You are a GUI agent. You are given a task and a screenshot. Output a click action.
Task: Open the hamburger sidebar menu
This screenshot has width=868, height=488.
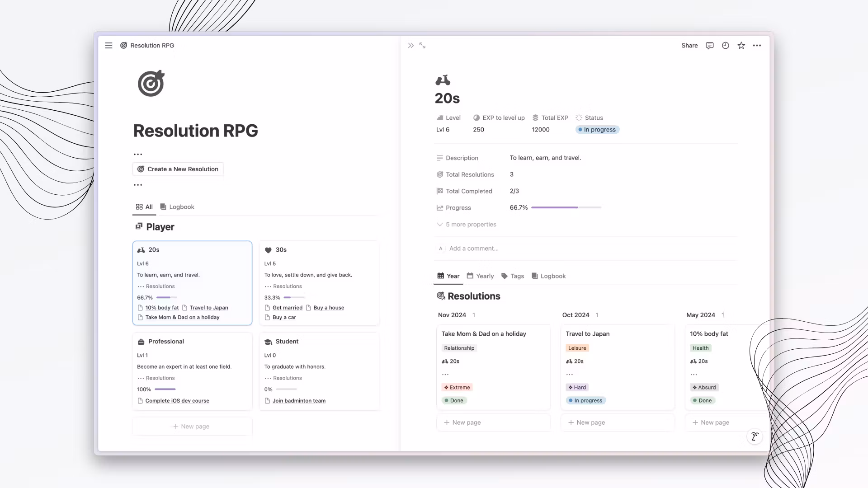108,46
